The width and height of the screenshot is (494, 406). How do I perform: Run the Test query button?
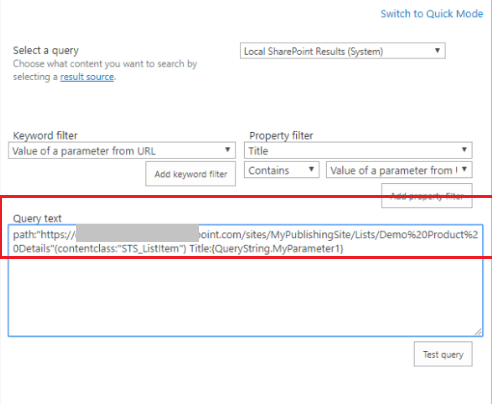point(443,354)
